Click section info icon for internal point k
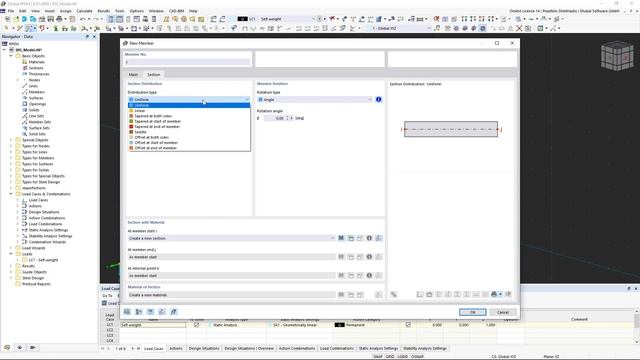This screenshot has width=640, height=360. point(369,276)
